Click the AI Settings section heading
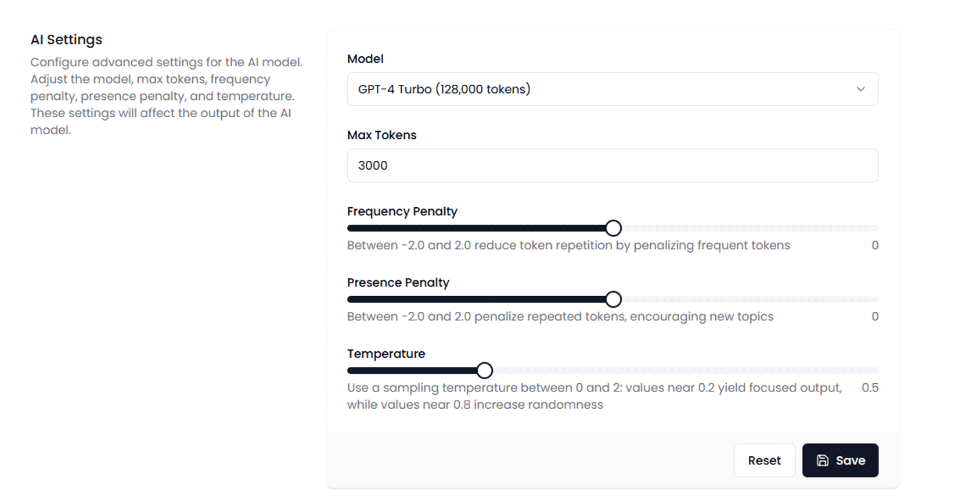Screen dimensions: 980x497 pos(66,39)
